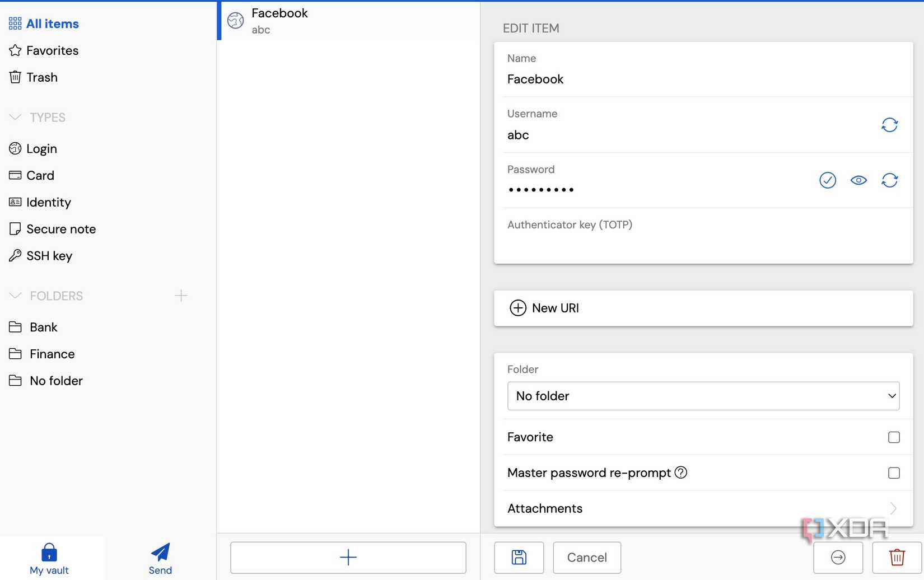Viewport: 924px width, 580px height.
Task: Save the item with the floppy disk icon
Action: click(519, 558)
